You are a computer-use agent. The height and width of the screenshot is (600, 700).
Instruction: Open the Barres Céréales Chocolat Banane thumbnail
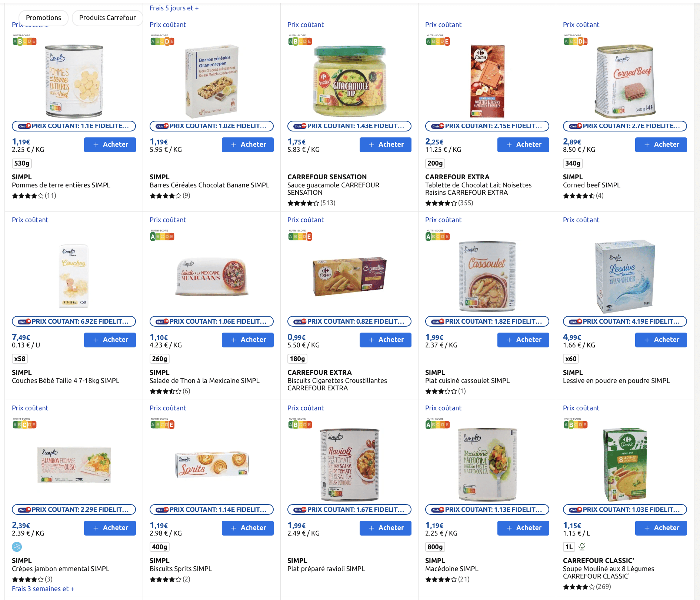point(211,81)
